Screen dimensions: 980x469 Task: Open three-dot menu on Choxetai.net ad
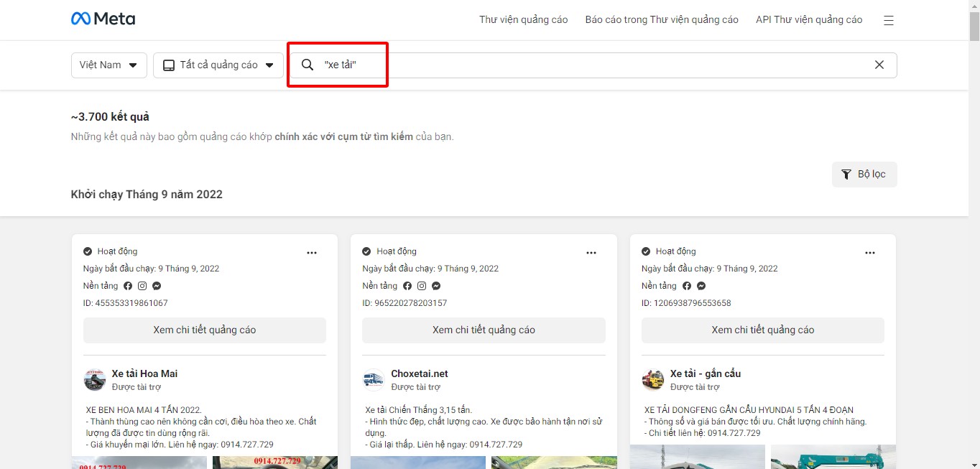coord(591,253)
